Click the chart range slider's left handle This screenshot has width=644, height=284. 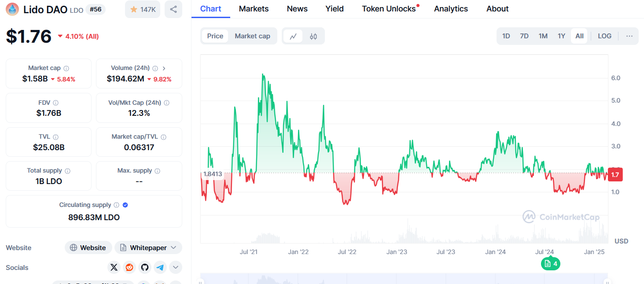[x=201, y=282]
